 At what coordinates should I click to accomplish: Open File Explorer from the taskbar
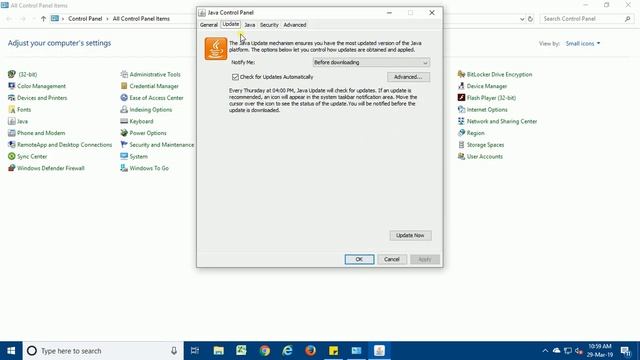point(218,351)
